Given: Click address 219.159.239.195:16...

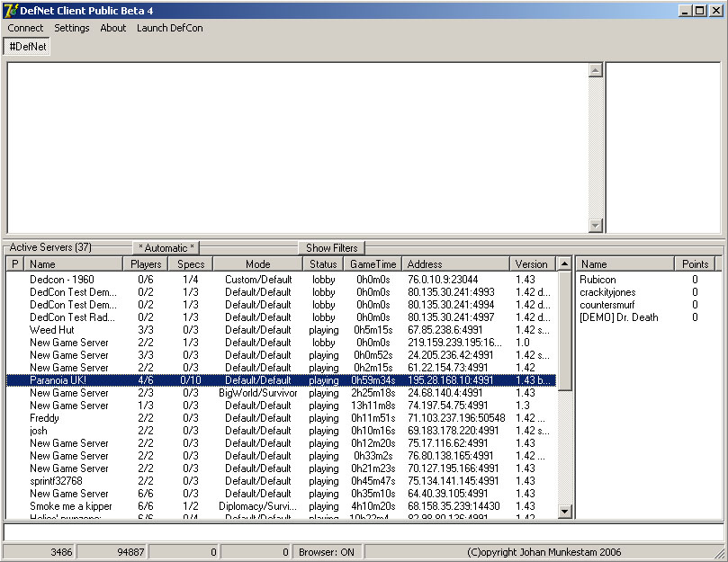Looking at the screenshot, I should click(x=454, y=343).
